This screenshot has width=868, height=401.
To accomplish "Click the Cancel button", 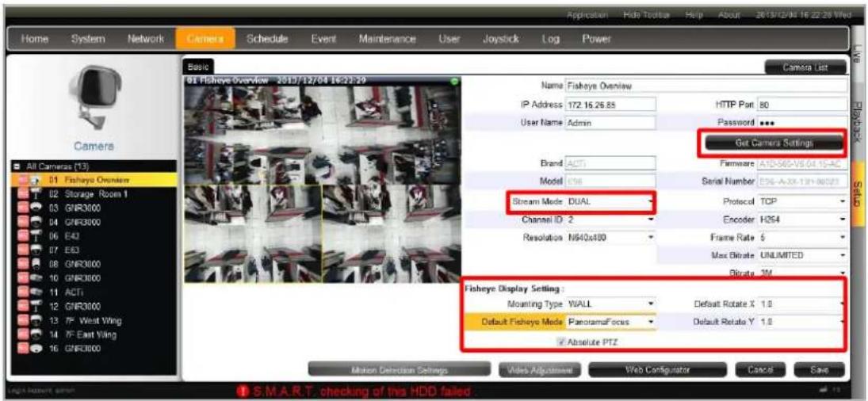I will pos(760,369).
